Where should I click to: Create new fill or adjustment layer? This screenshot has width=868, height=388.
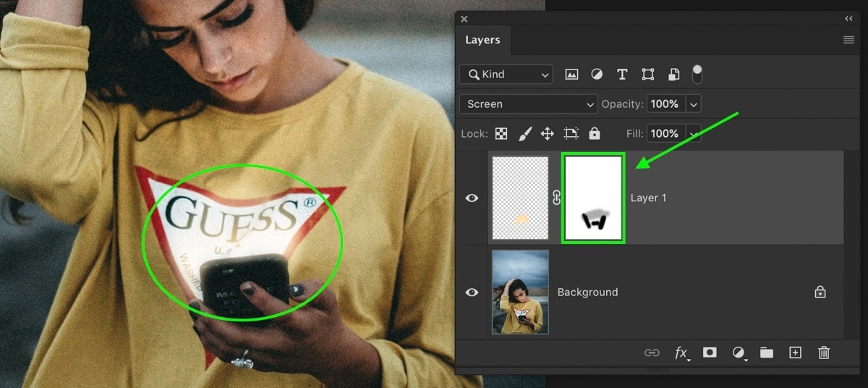click(x=739, y=353)
